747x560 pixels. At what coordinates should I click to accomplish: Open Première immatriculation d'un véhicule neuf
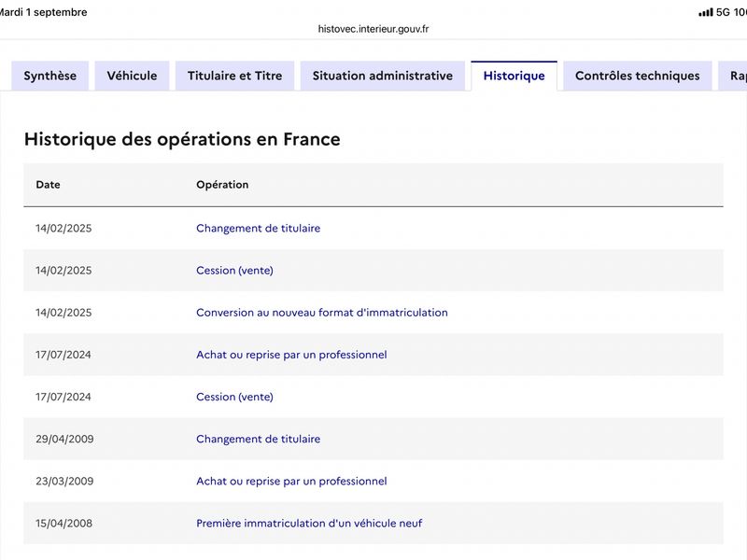pos(309,524)
